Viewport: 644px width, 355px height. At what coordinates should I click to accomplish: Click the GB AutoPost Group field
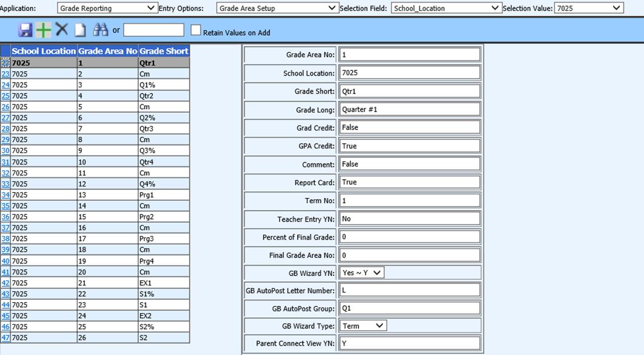[x=409, y=308]
